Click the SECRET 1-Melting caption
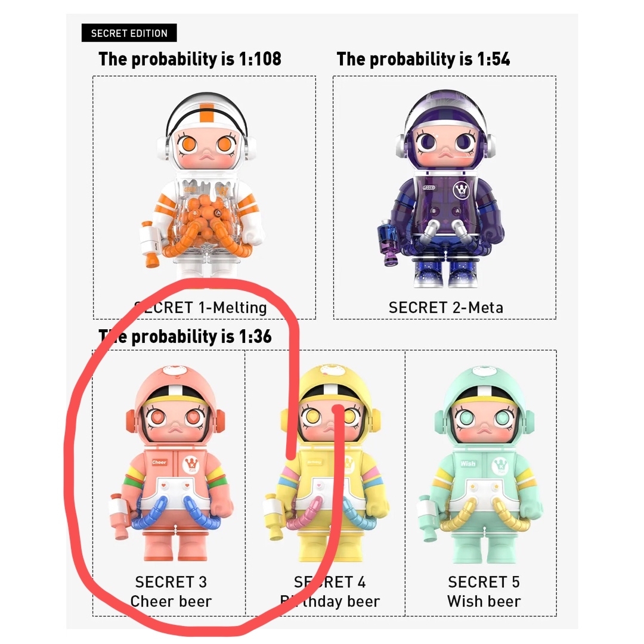 200,307
